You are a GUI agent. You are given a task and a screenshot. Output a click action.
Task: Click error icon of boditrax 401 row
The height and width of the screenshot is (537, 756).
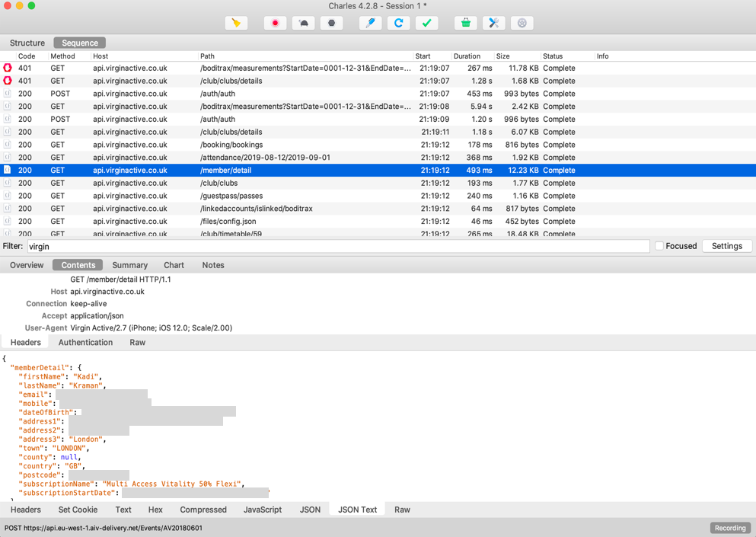8,68
